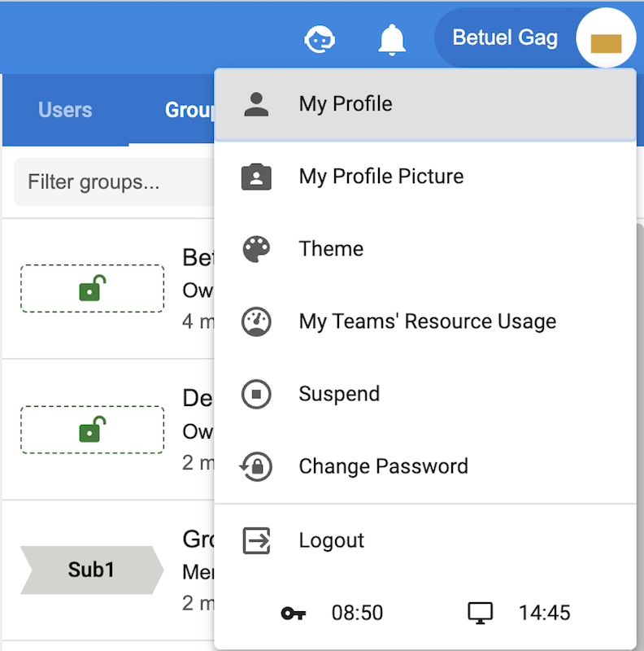This screenshot has height=651, width=644.
Task: Click the resource usage gauge icon
Action: point(256,321)
